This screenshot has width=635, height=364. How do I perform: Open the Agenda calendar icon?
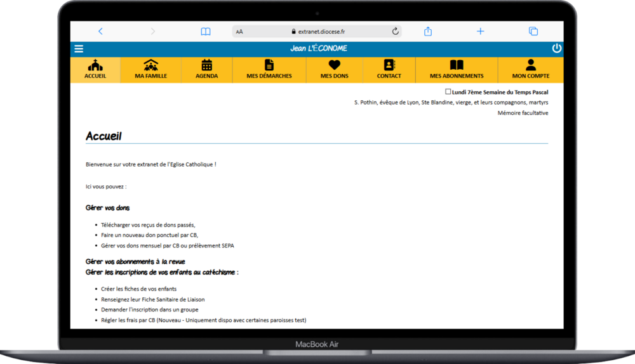206,65
